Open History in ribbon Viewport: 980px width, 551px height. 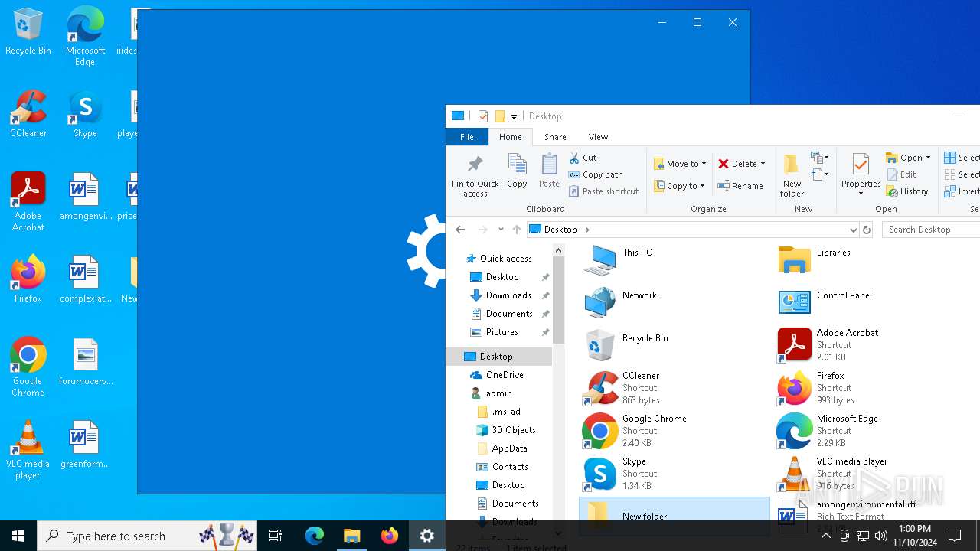907,191
